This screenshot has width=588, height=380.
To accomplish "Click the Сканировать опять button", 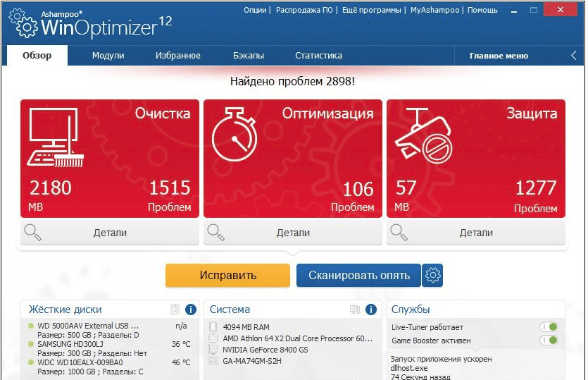I will pyautogui.click(x=358, y=275).
